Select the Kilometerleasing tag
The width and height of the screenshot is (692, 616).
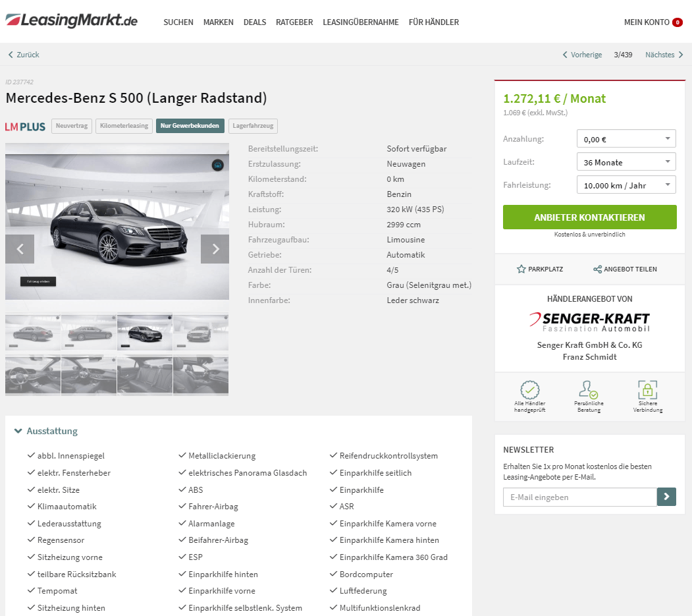click(124, 126)
